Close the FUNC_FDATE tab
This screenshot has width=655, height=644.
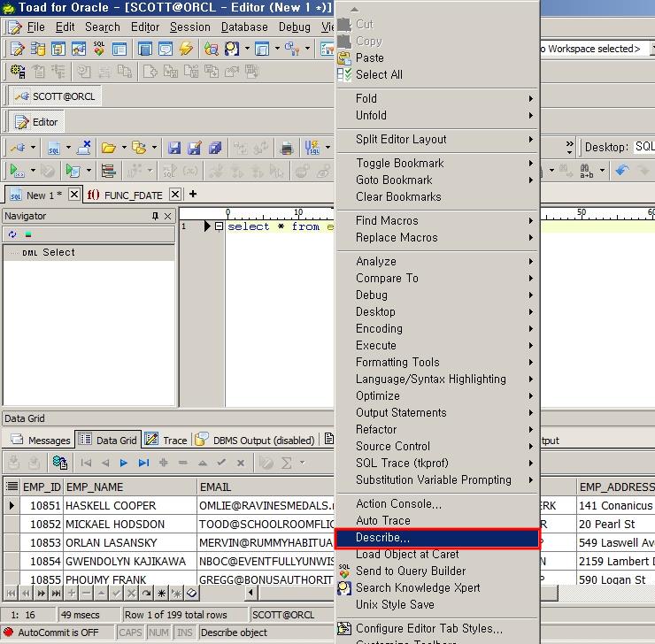pyautogui.click(x=175, y=195)
